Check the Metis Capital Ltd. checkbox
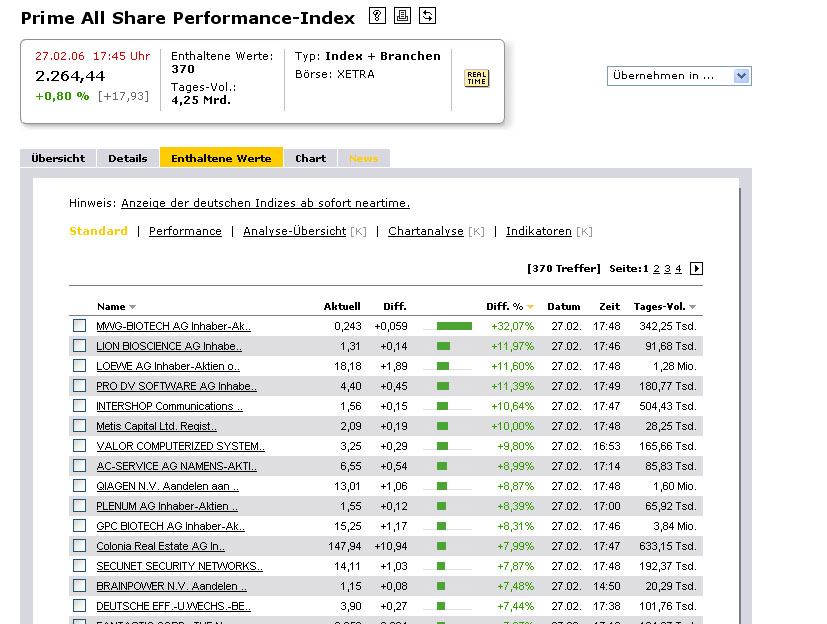Viewport: 827px width, 624px height. pos(80,426)
